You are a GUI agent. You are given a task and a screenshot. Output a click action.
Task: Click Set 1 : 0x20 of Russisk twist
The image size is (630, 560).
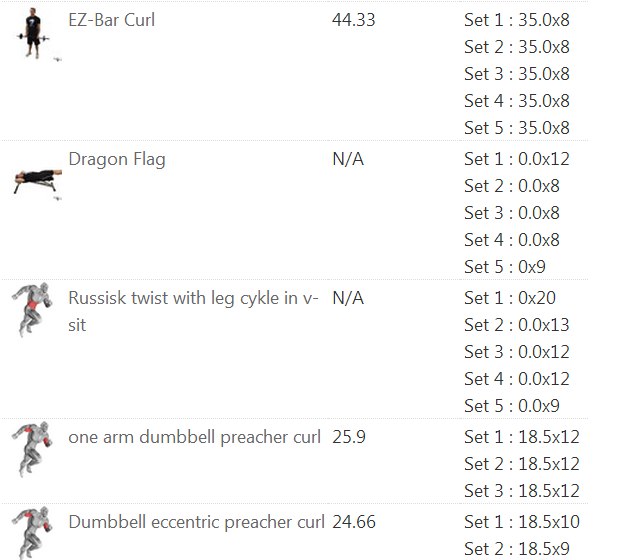(x=510, y=298)
